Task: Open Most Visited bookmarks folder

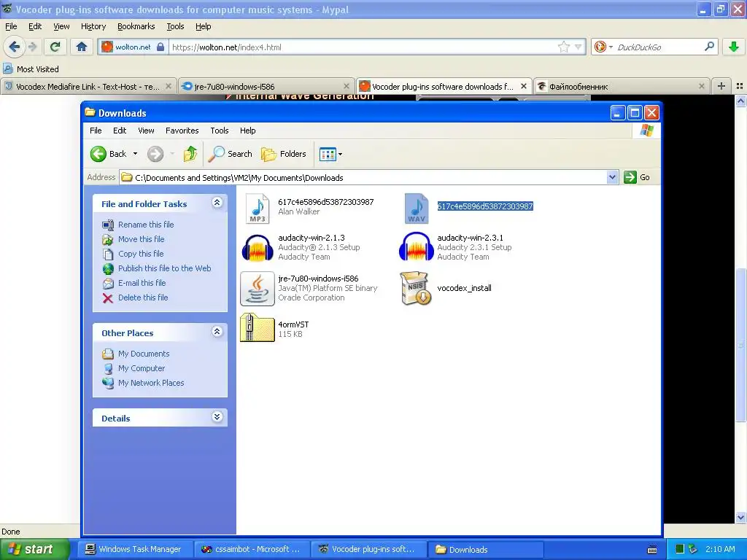Action: (31, 69)
